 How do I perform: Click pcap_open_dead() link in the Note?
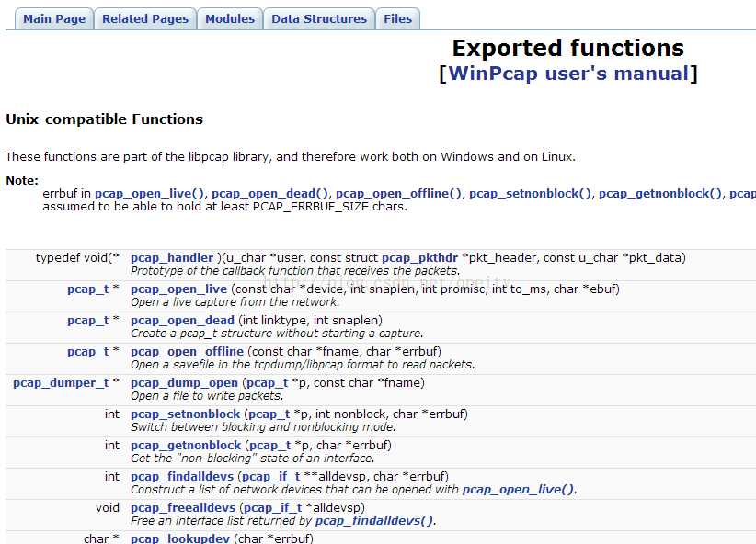click(x=270, y=194)
